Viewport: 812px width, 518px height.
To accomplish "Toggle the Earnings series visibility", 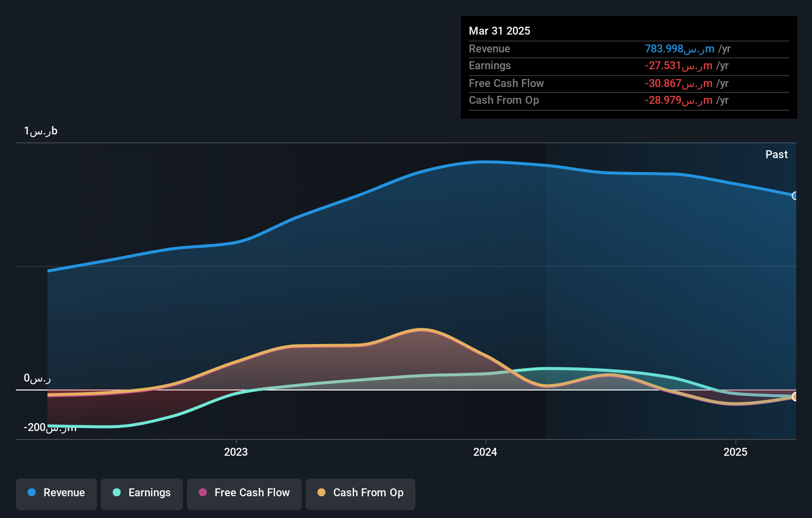I will pyautogui.click(x=142, y=493).
